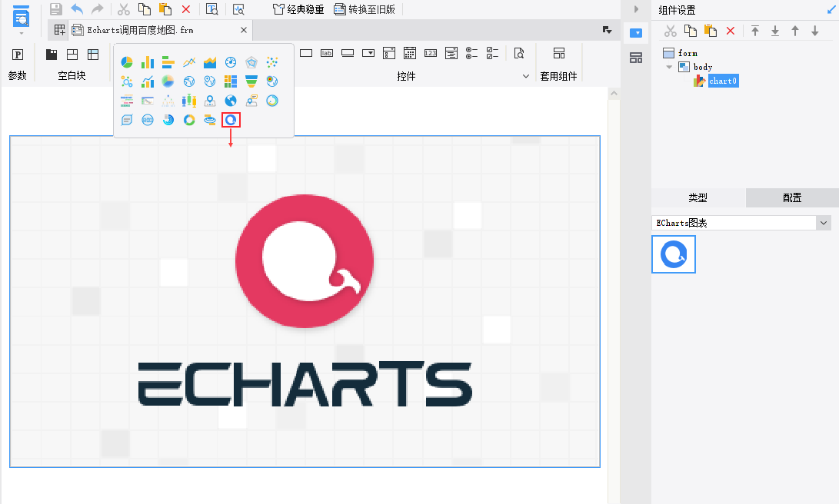
Task: Insert the candlestick box chart
Action: [189, 101]
